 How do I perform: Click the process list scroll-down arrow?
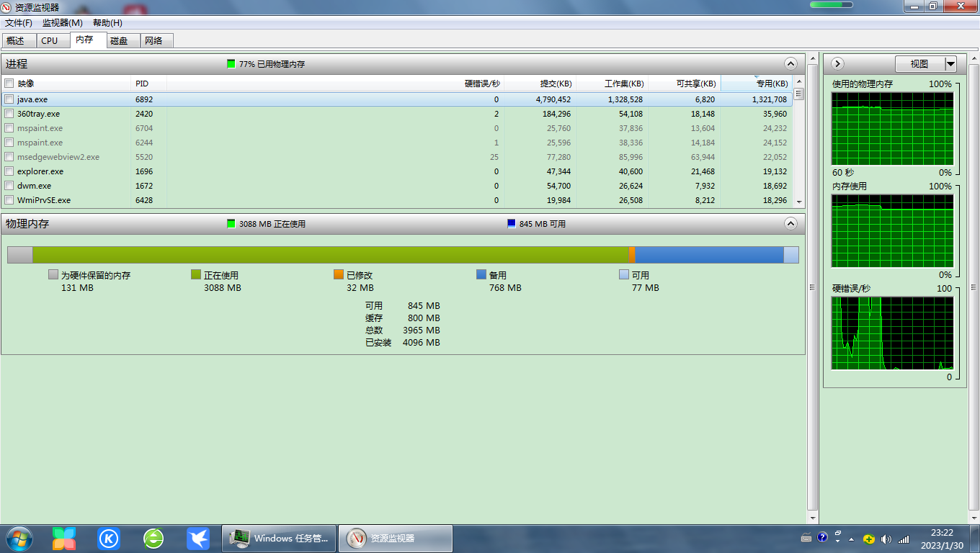798,202
